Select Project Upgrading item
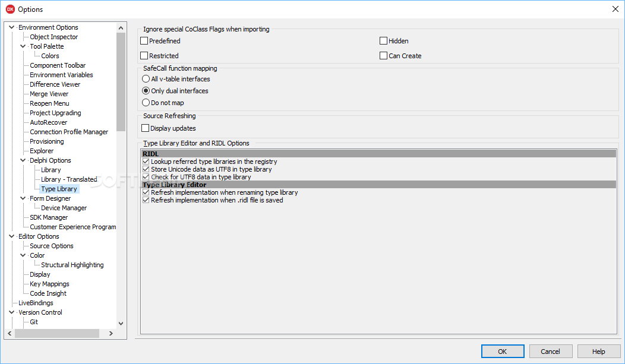Viewport: 625px width, 364px height. pos(55,113)
